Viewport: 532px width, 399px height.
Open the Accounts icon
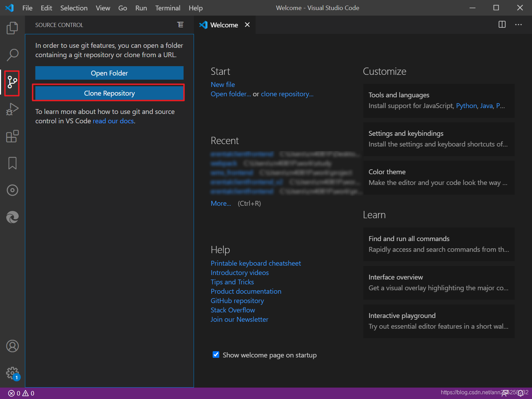(x=12, y=346)
